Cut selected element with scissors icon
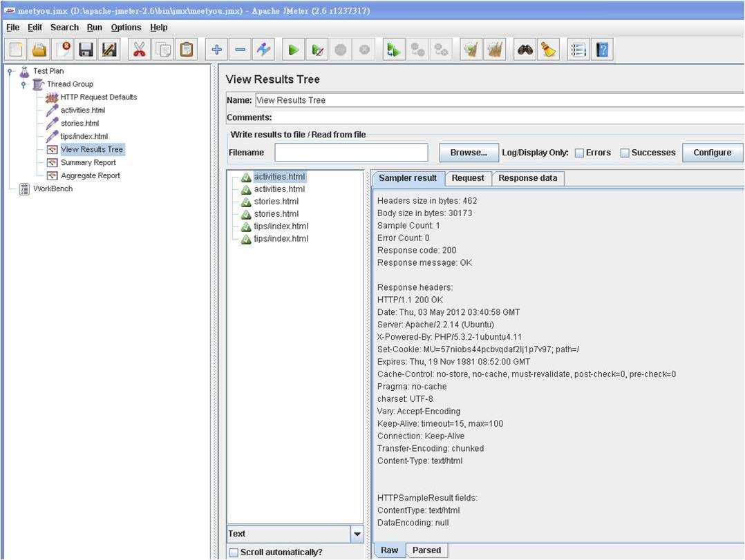The height and width of the screenshot is (560, 745). point(139,49)
